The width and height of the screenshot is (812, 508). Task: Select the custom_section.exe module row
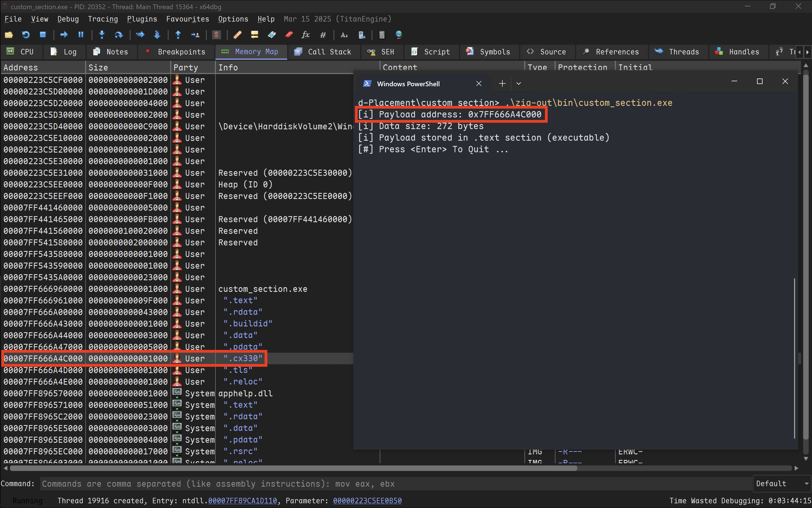(177, 289)
